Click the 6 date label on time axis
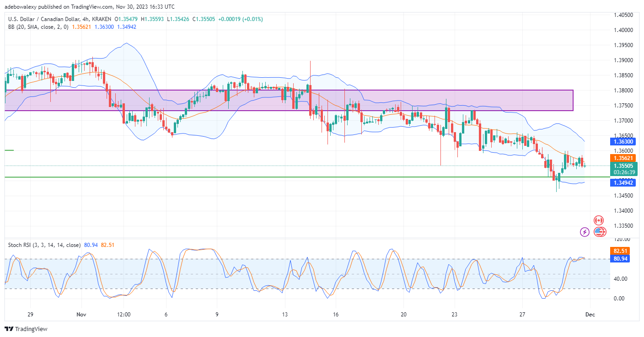This screenshot has height=337, width=644. point(166,315)
